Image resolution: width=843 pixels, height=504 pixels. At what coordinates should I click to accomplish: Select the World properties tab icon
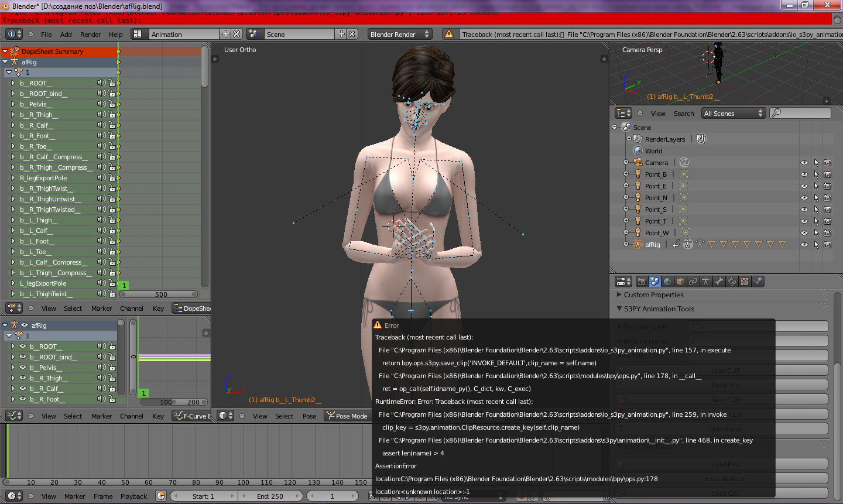[x=667, y=282]
